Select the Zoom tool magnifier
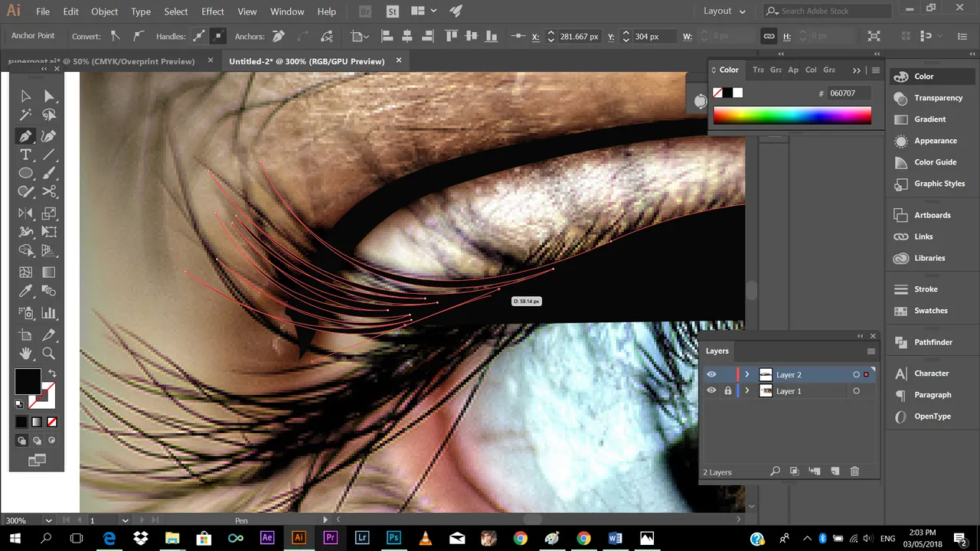This screenshot has width=980, height=551. tap(49, 353)
